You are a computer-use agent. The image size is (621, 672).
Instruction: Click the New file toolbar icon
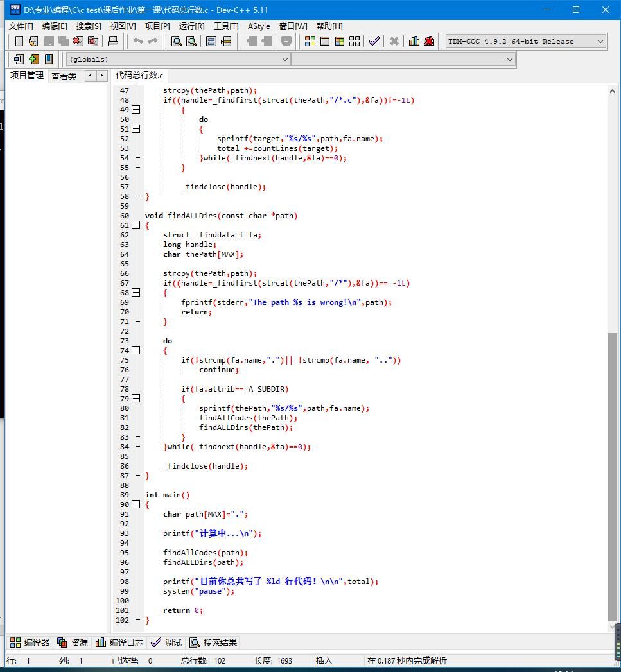point(19,41)
